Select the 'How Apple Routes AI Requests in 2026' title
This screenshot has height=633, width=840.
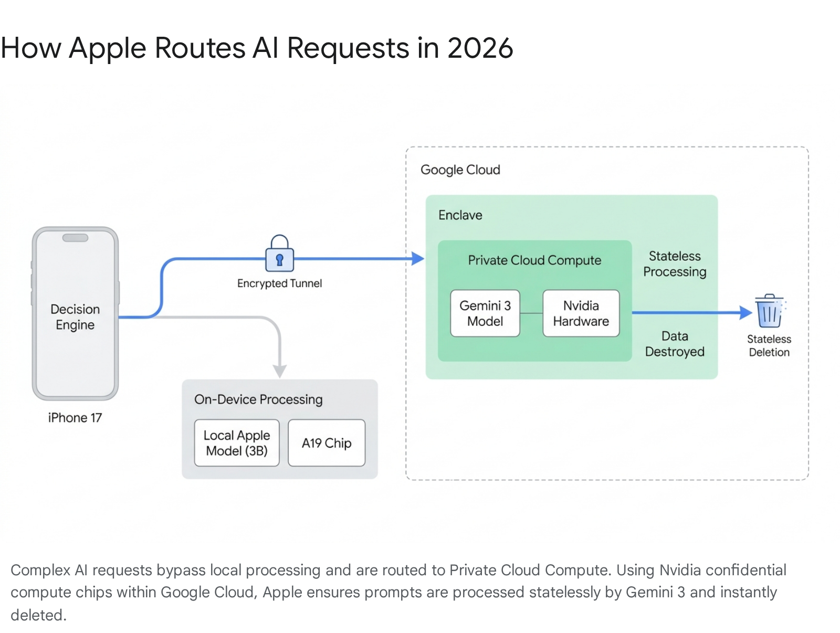(257, 48)
